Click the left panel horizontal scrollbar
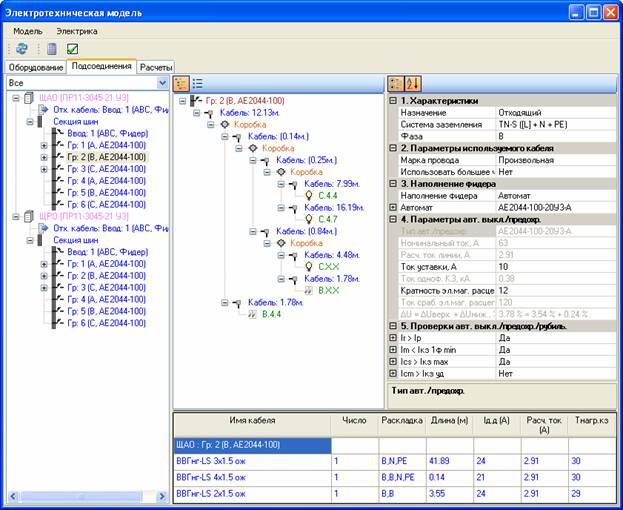The width and height of the screenshot is (623, 510). 87,496
